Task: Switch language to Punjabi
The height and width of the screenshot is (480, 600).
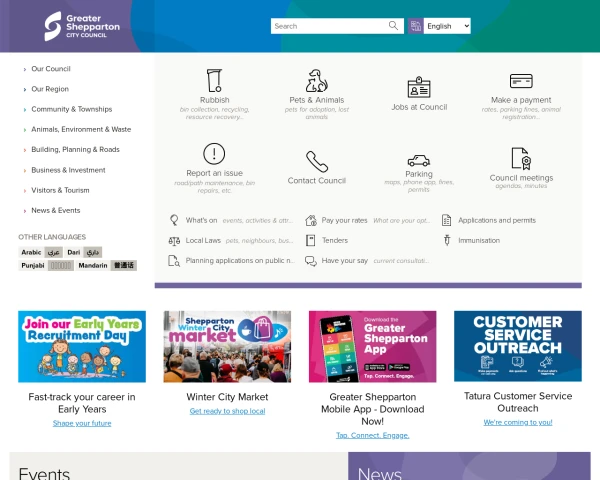Action: point(46,265)
